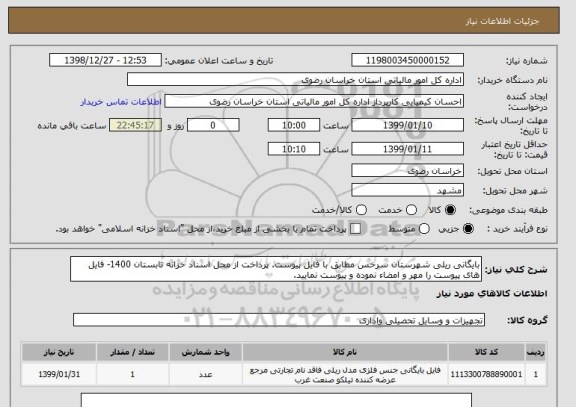Click the empty text box below the table

(x=276, y=400)
